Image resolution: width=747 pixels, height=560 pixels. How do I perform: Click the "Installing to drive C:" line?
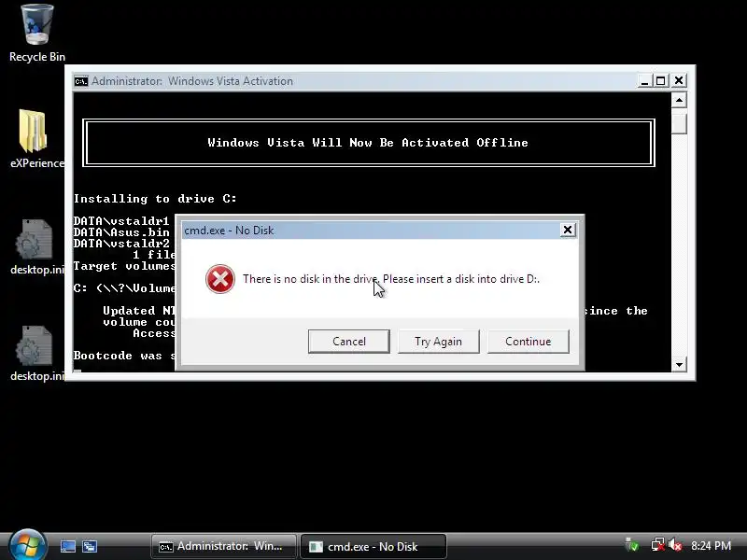(155, 199)
